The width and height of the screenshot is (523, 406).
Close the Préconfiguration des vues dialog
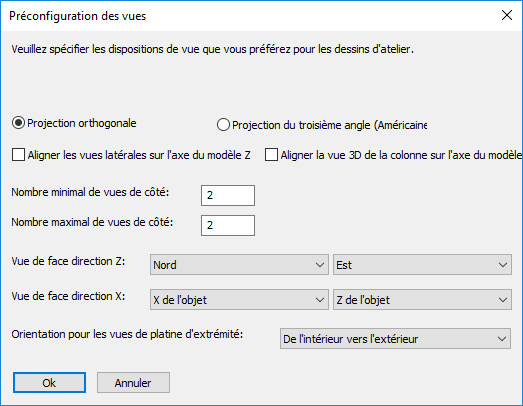[507, 15]
